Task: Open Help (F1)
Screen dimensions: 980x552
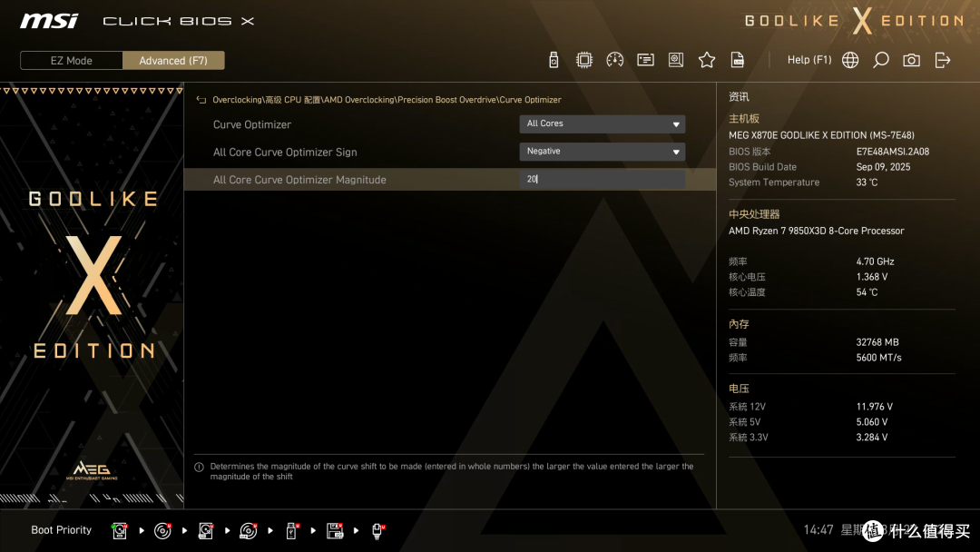Action: [x=809, y=60]
